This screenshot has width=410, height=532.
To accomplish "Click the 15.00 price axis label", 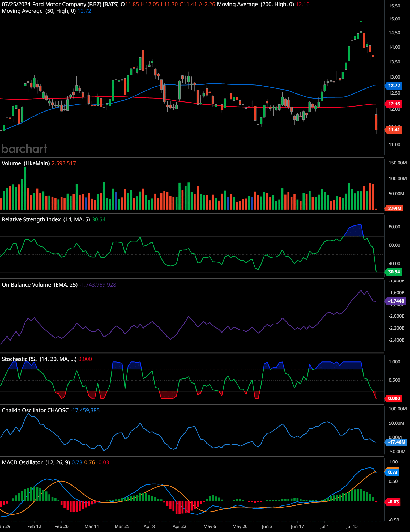I will click(394, 19).
